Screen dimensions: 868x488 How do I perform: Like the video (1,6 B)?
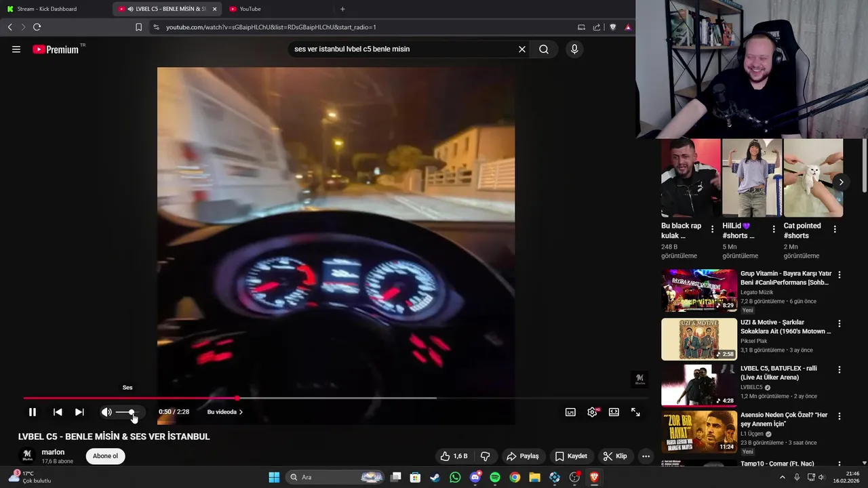[x=454, y=456]
